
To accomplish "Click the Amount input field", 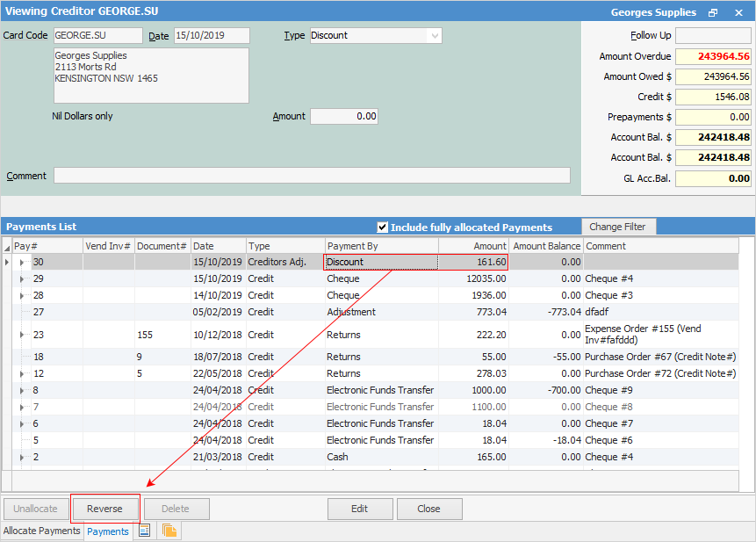I will coord(345,116).
